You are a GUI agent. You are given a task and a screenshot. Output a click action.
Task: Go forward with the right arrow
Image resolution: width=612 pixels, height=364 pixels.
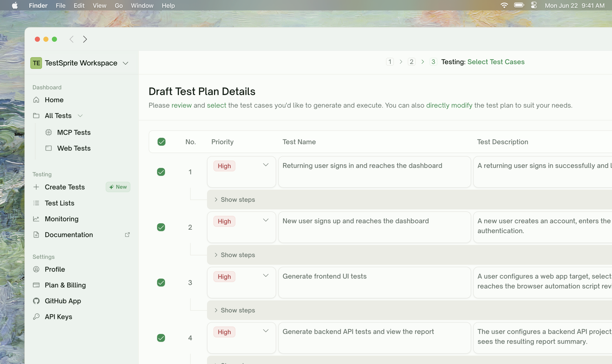[x=85, y=39]
